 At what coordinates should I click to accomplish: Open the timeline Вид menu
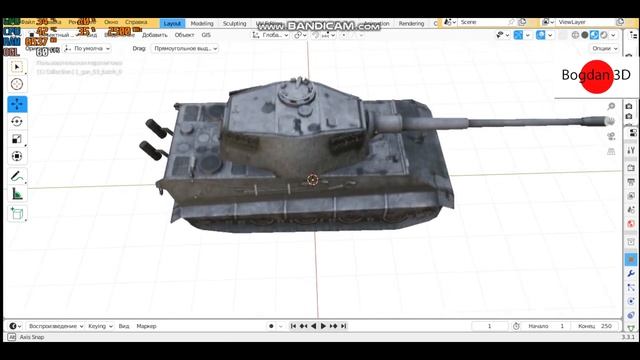[124, 326]
